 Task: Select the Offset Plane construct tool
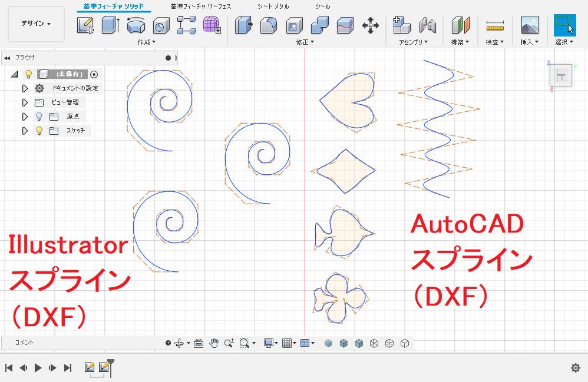tap(461, 25)
